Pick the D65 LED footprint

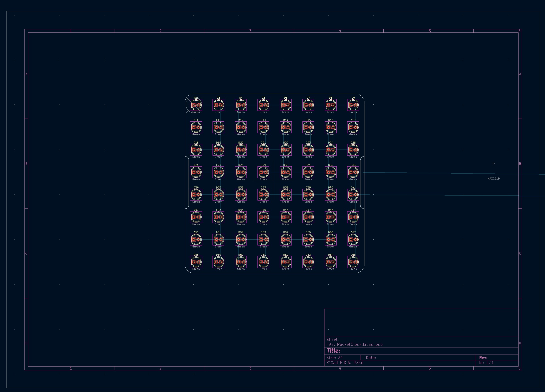353,262
